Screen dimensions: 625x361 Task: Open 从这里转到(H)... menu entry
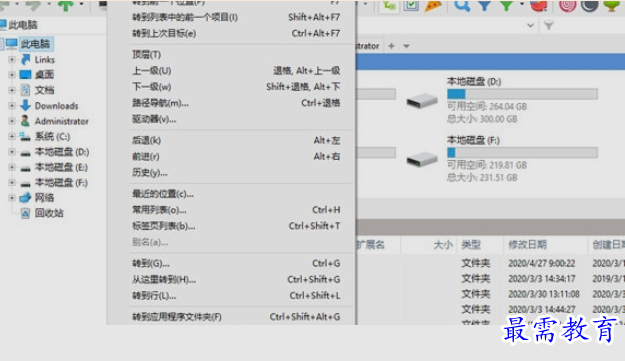(236, 280)
